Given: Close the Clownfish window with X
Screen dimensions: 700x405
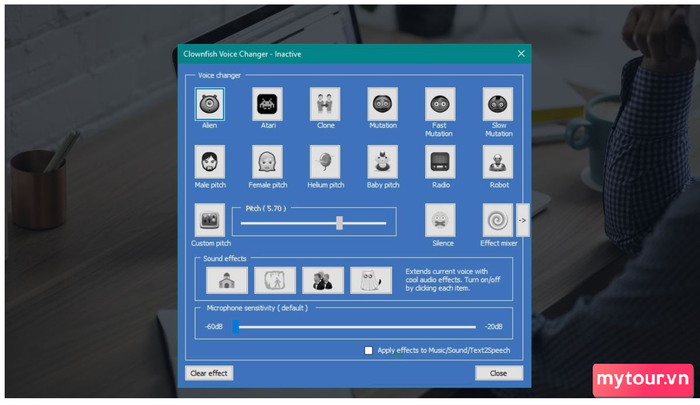Looking at the screenshot, I should 521,54.
